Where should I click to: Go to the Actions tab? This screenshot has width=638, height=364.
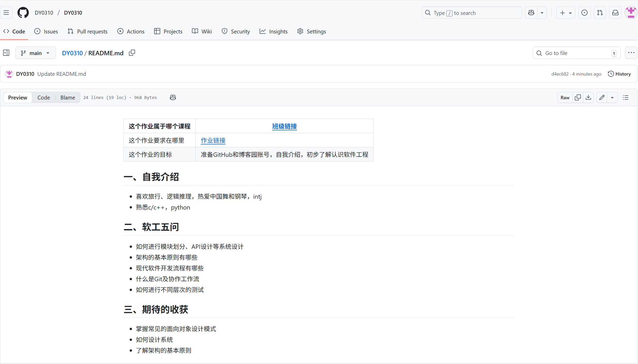click(131, 31)
